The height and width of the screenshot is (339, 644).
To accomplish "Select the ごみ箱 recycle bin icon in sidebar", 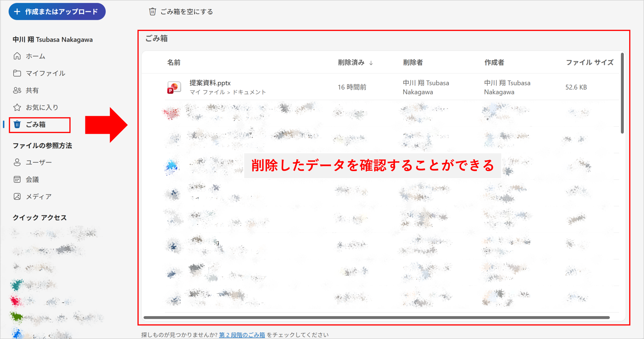I will pyautogui.click(x=17, y=124).
